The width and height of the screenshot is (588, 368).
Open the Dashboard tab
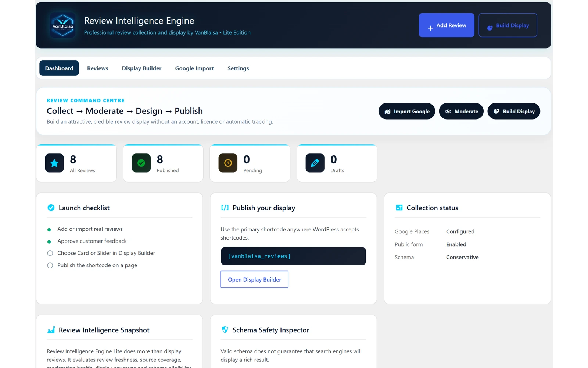click(x=59, y=68)
